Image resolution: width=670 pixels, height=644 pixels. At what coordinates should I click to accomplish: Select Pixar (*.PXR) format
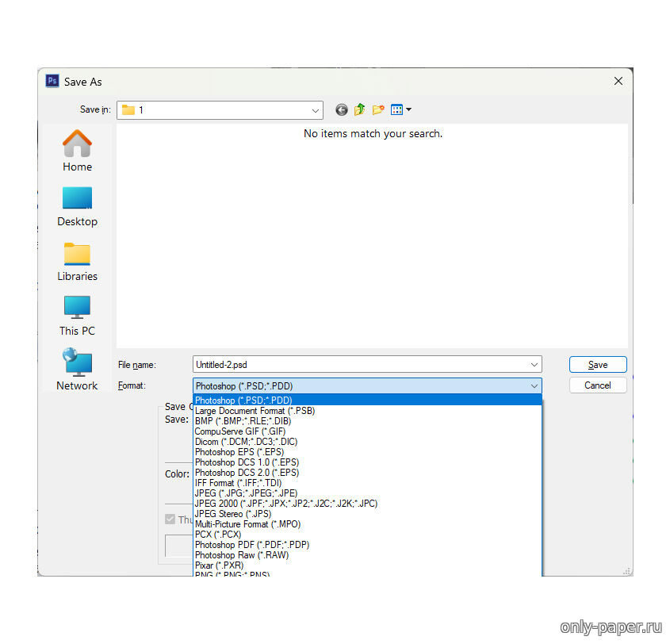367,565
